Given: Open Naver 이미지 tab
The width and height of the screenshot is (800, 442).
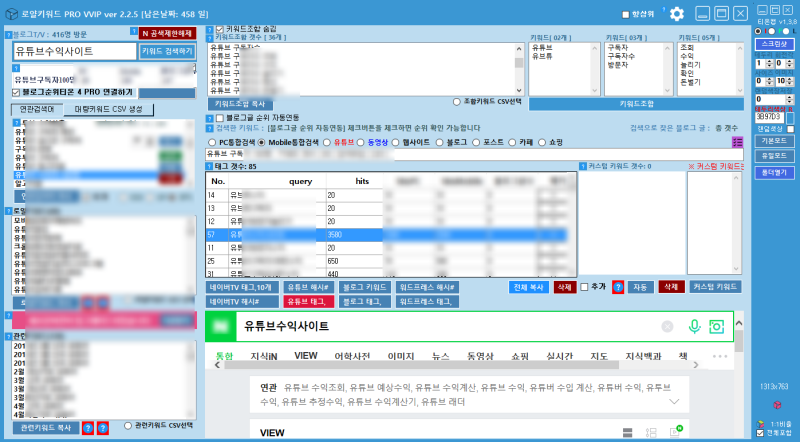Looking at the screenshot, I should coord(401,356).
